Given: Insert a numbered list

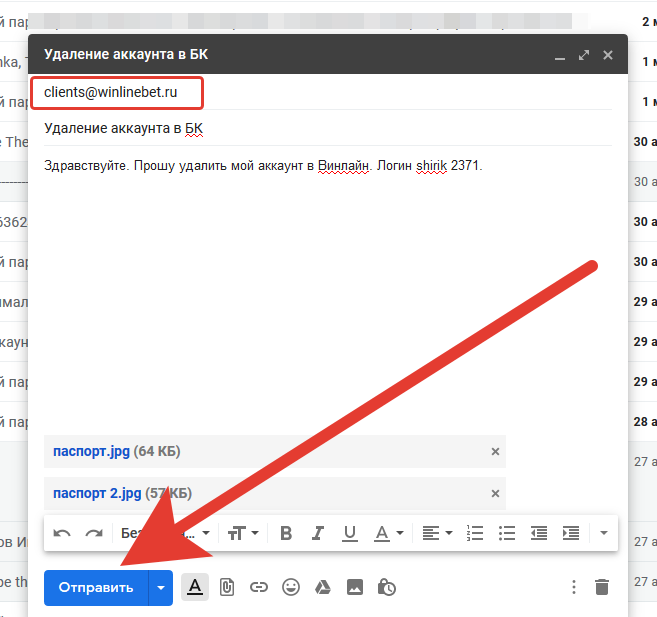Looking at the screenshot, I should 475,533.
